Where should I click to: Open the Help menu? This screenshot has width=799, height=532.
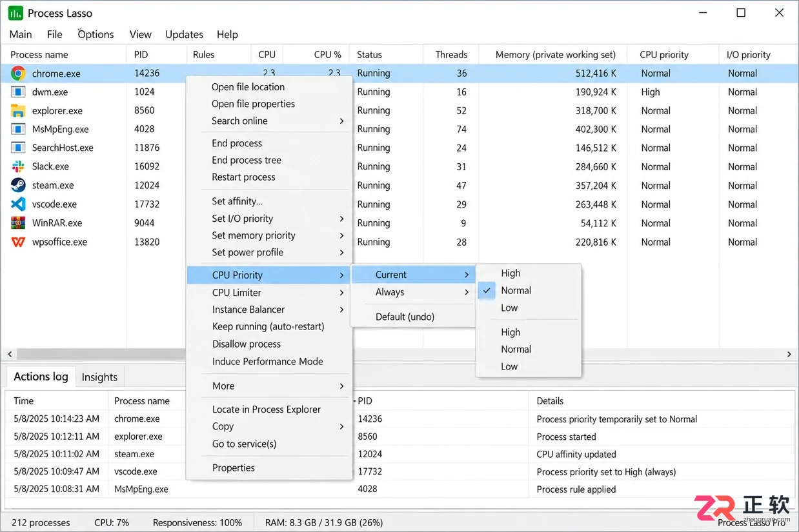pyautogui.click(x=227, y=35)
